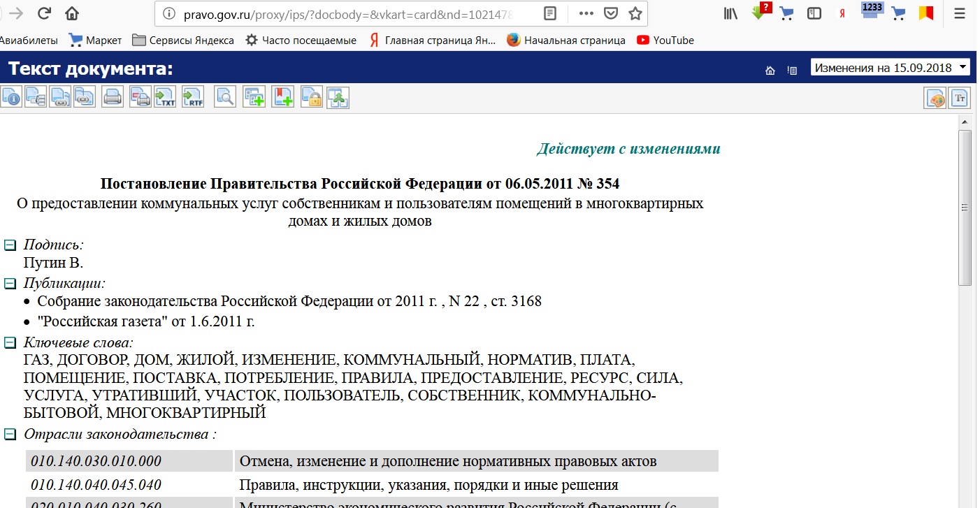
Task: Toggle the browser sidebar icon
Action: point(814,13)
